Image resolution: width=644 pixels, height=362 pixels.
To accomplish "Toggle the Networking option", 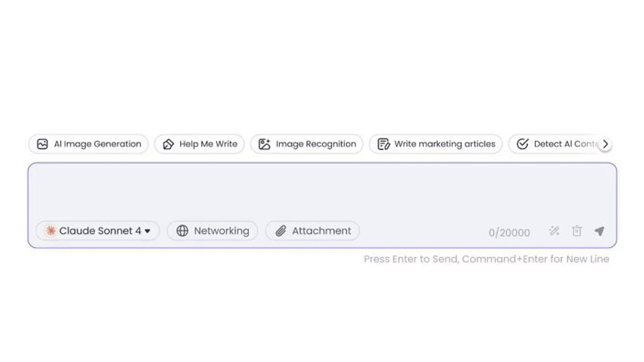I will tap(212, 231).
